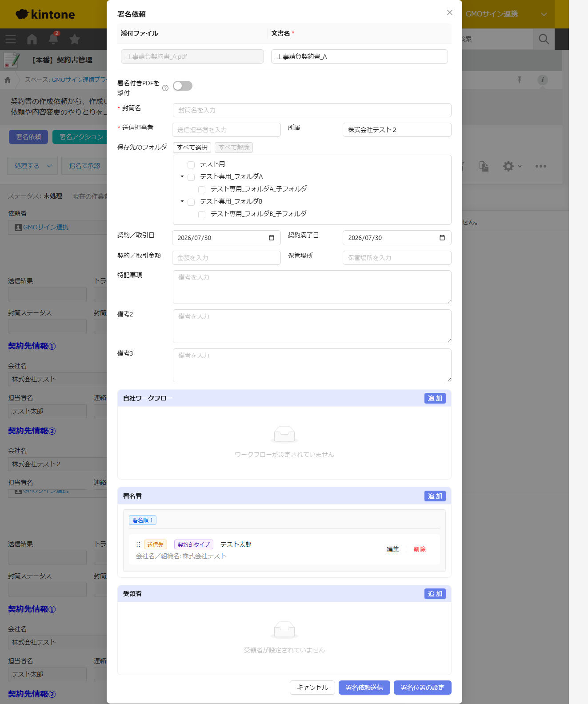Click the document copy icon in toolbar

click(x=484, y=166)
